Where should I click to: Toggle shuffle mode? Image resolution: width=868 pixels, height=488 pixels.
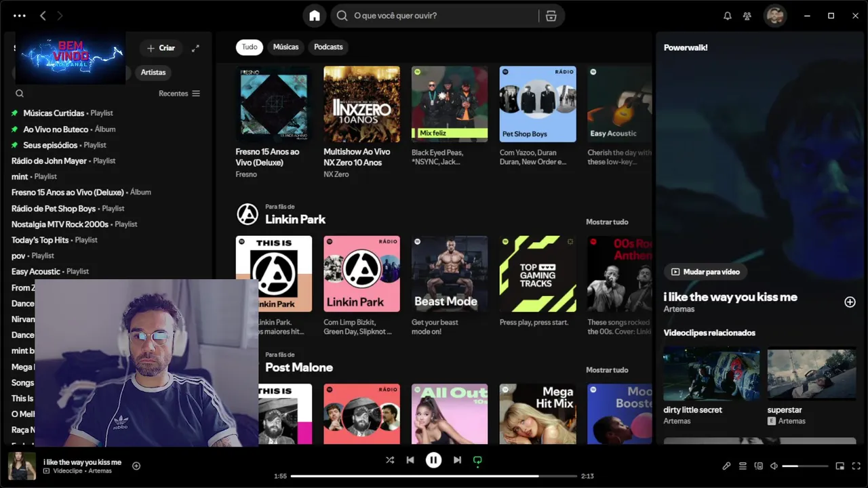[390, 460]
